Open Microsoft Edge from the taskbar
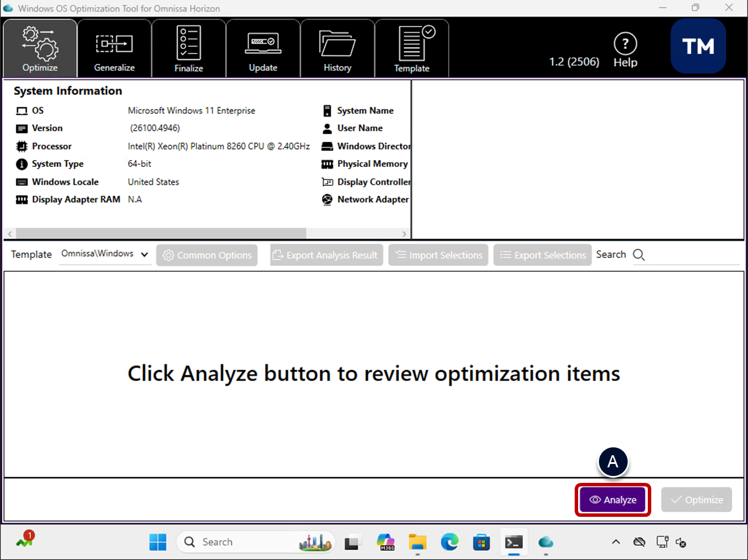This screenshot has height=560, width=748. click(449, 542)
